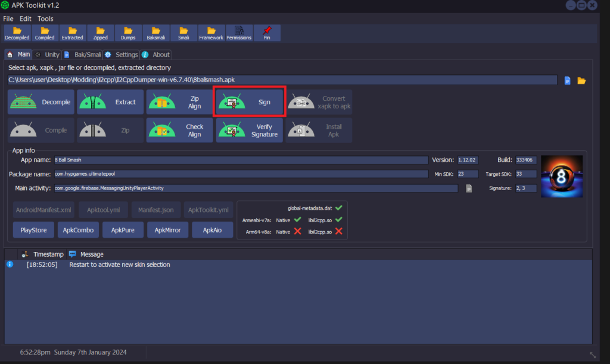Open the PlayStore link button

tap(33, 230)
